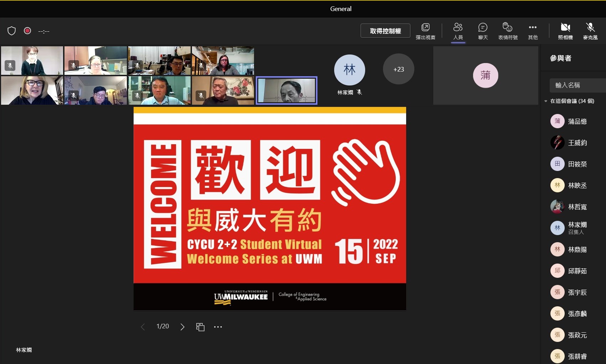Click the 輸入名稱 search field
The width and height of the screenshot is (606, 364).
[577, 85]
